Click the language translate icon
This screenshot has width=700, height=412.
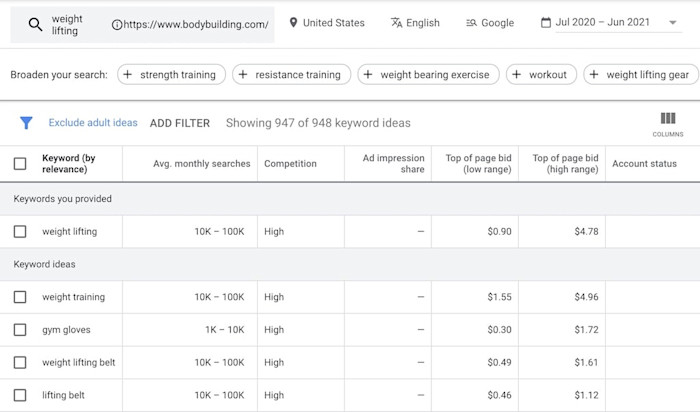click(x=396, y=23)
